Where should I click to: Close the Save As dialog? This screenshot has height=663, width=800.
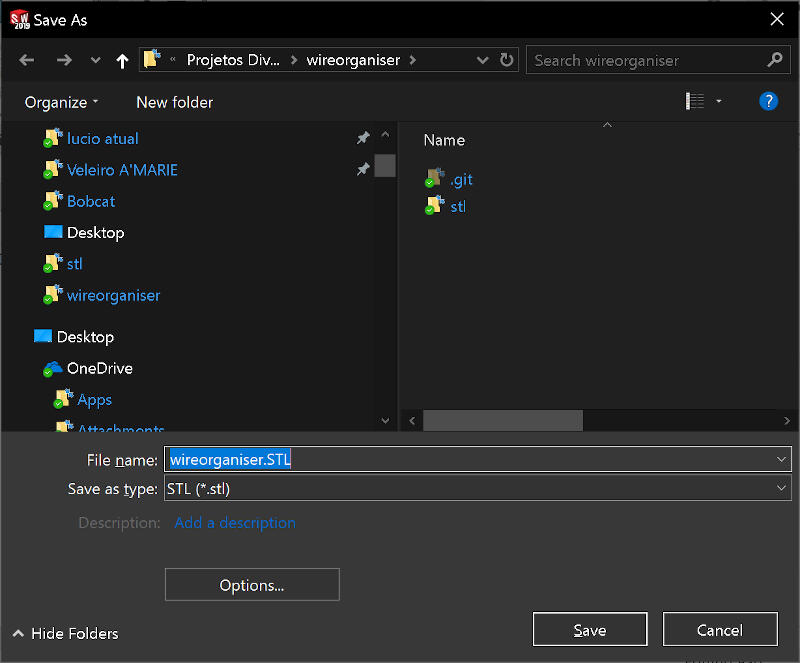point(777,19)
